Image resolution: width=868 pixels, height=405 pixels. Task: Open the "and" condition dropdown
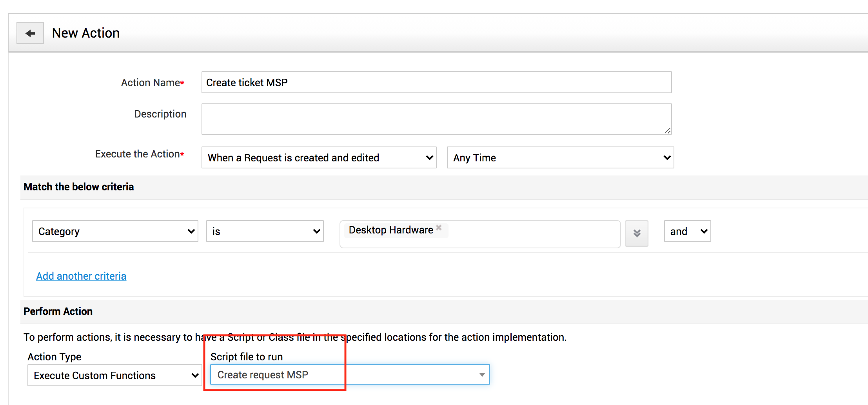point(687,231)
